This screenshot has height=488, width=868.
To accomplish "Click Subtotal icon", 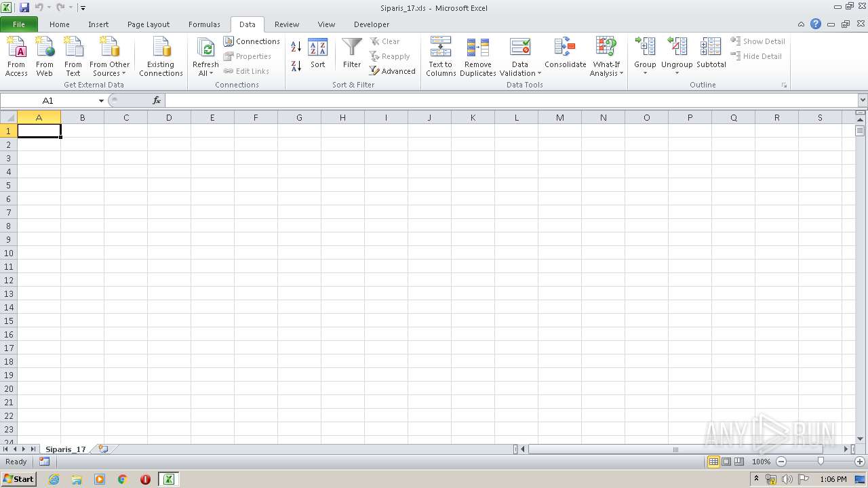I will [x=711, y=54].
